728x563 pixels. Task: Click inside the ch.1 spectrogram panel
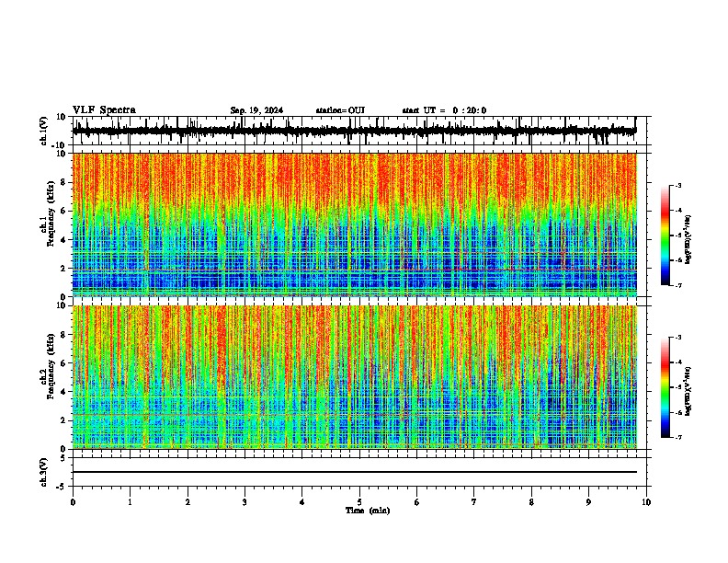(354, 224)
